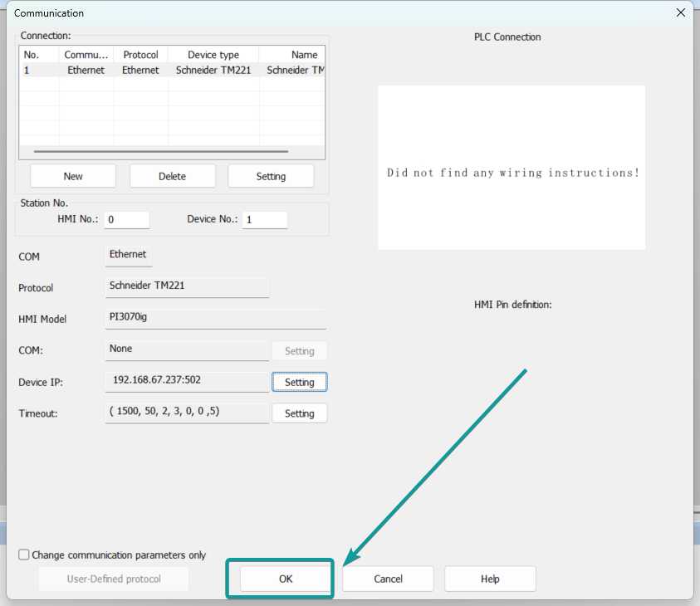Enable Change communication parameters only checkbox
The image size is (700, 606).
24,555
